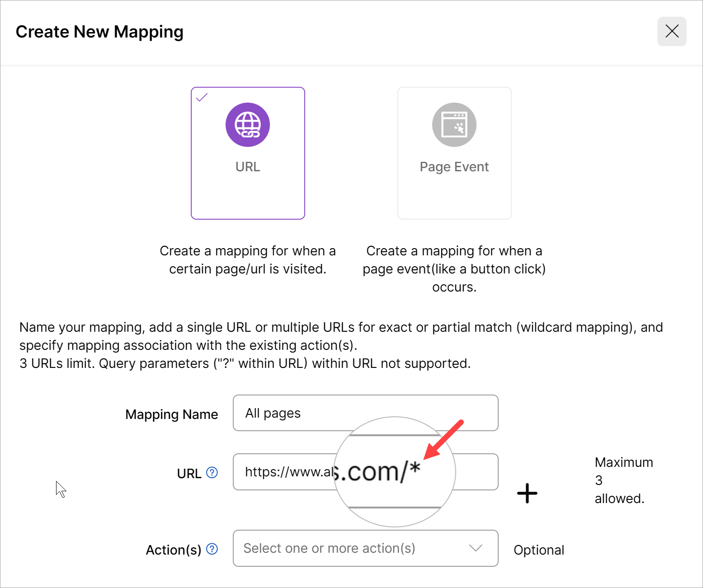Viewport: 703px width, 588px height.
Task: Add another URL with the plus icon
Action: 527,493
